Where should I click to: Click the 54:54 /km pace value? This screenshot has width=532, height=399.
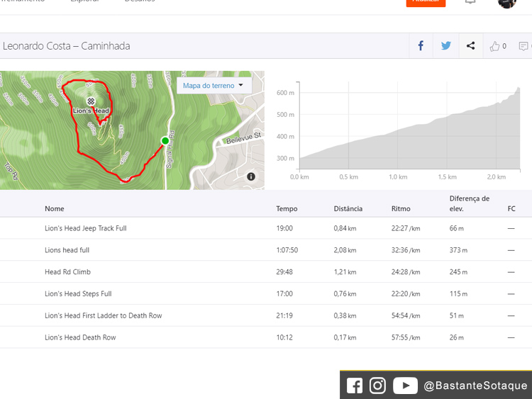point(406,315)
